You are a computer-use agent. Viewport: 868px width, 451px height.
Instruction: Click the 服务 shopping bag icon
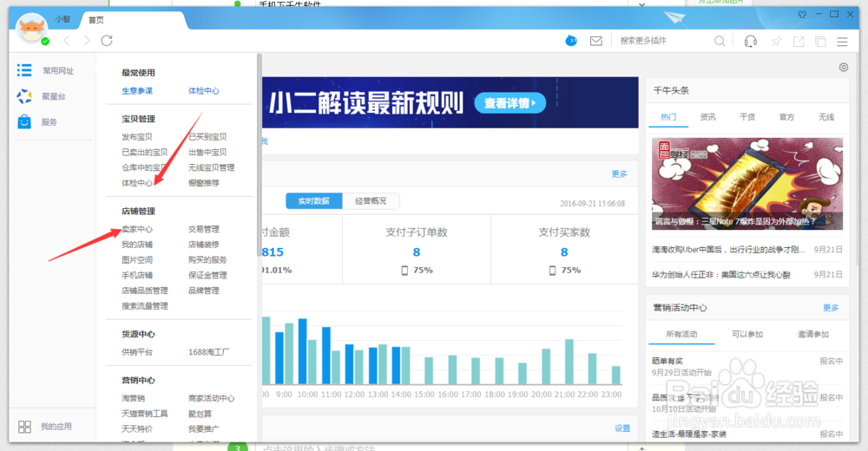[24, 121]
